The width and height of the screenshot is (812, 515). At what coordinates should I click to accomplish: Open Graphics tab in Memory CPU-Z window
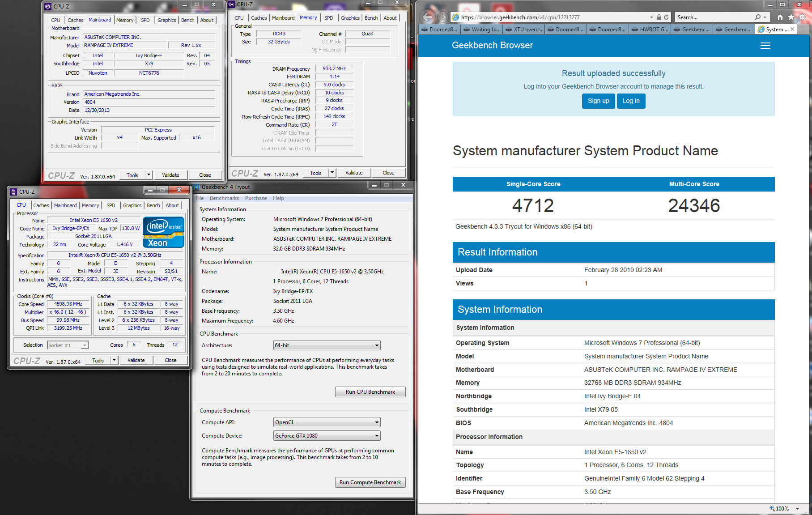[x=350, y=18]
